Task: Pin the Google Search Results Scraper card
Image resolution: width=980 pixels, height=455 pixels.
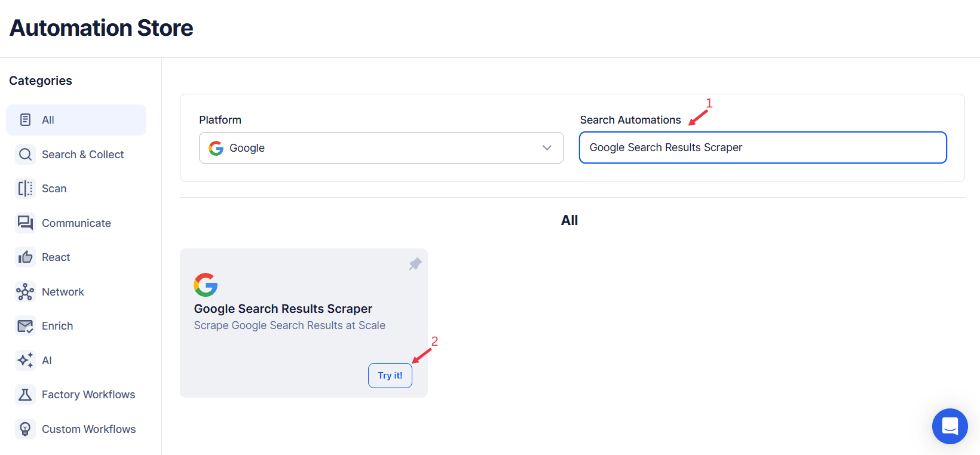Action: coord(415,263)
